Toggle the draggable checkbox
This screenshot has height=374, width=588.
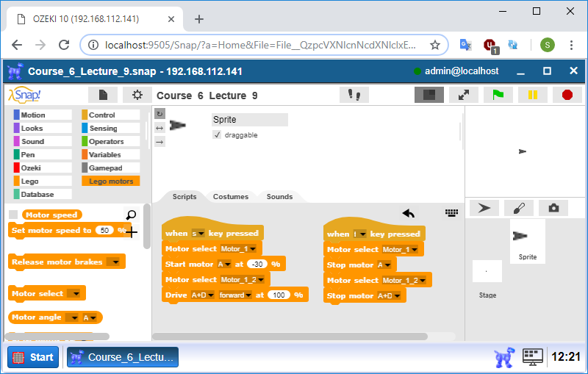coord(217,134)
